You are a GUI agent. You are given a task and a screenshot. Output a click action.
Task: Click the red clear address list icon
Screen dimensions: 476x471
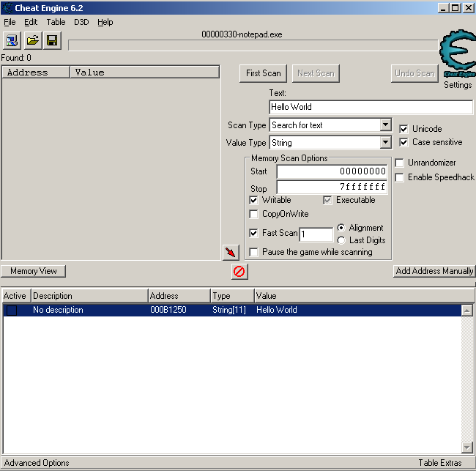point(239,272)
